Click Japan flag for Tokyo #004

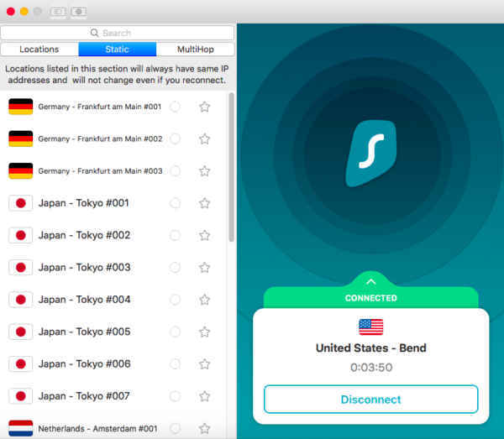(20, 300)
